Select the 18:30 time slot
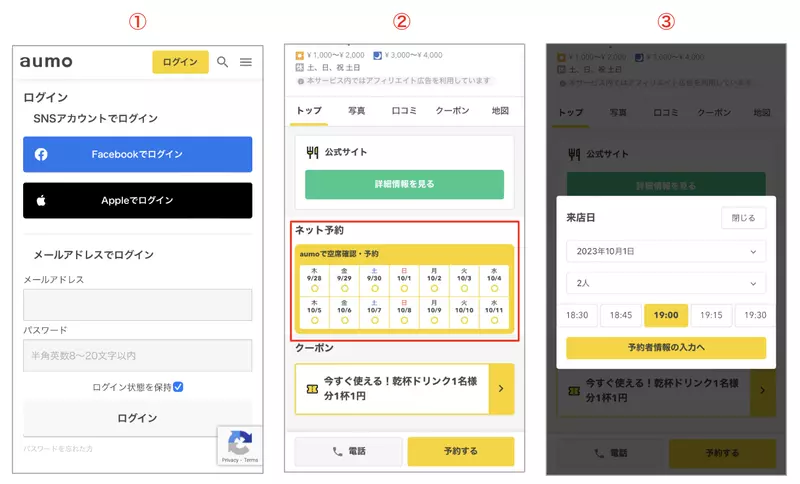800x484 pixels. click(577, 315)
